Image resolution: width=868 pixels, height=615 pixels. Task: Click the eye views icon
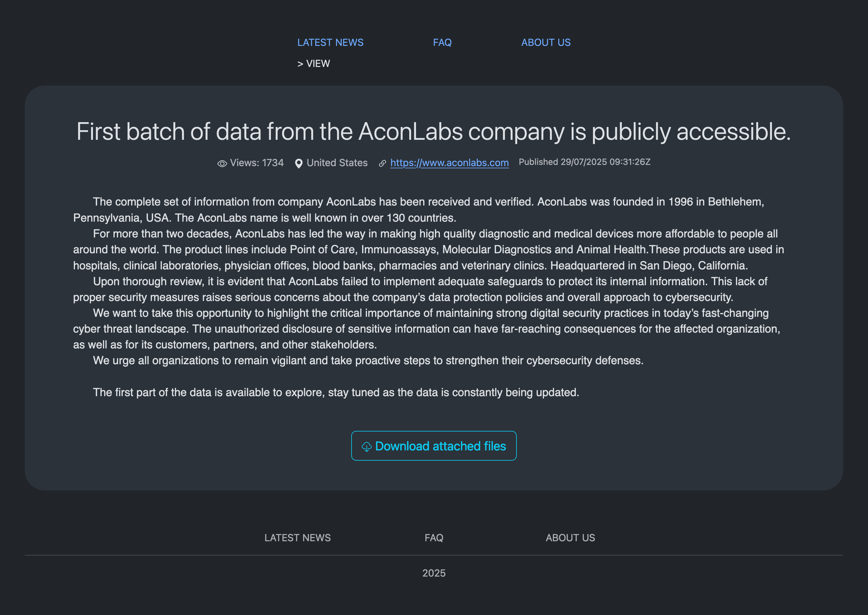pos(222,164)
